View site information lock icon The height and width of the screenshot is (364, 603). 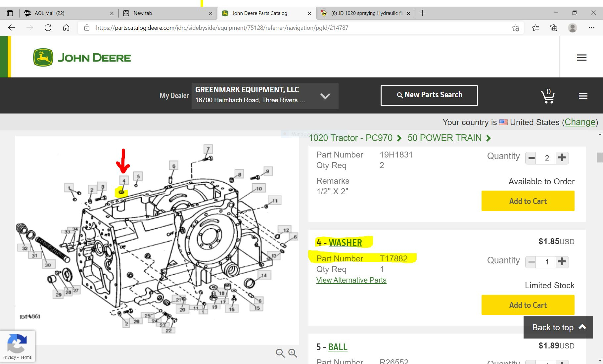tap(87, 28)
